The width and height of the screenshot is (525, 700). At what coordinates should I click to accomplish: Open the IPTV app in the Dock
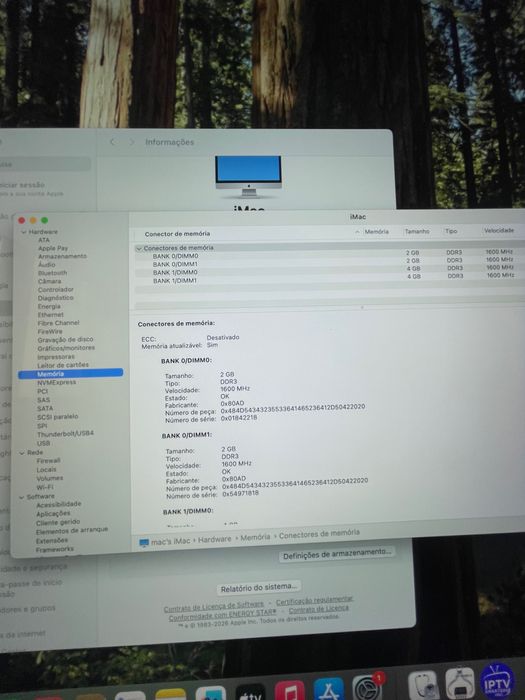pyautogui.click(x=497, y=679)
